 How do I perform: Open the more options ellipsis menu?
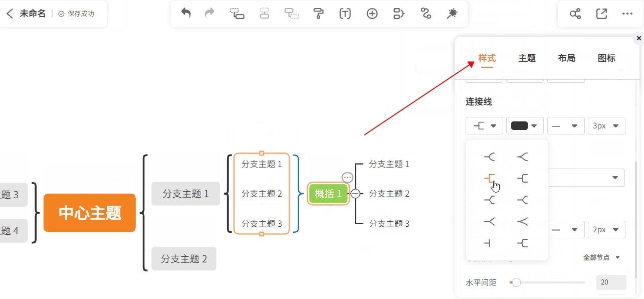coord(627,14)
